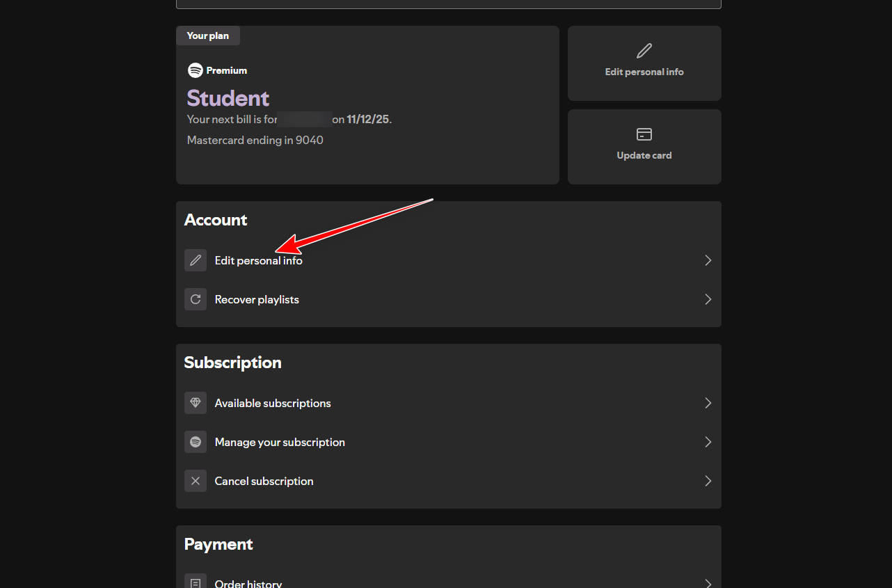Viewport: 892px width, 588px height.
Task: Open Manage your subscription via the chevron
Action: 708,441
